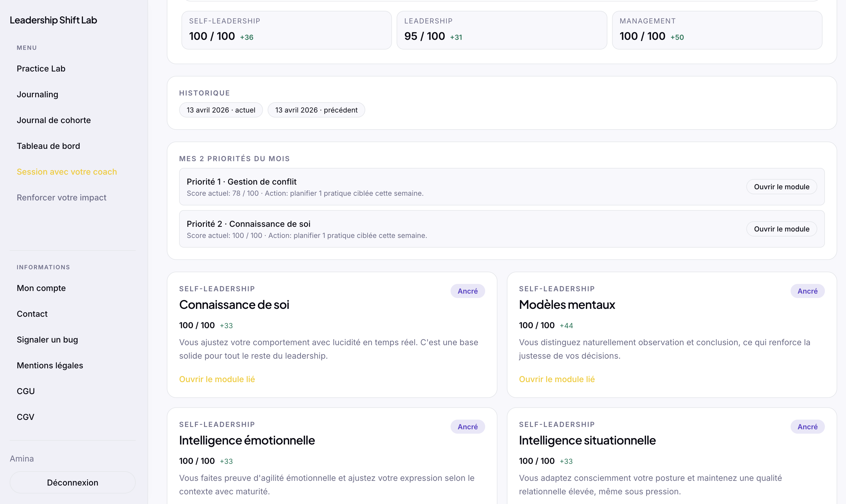Viewport: 846px width, 504px height.
Task: Open the CGV link
Action: tap(26, 417)
